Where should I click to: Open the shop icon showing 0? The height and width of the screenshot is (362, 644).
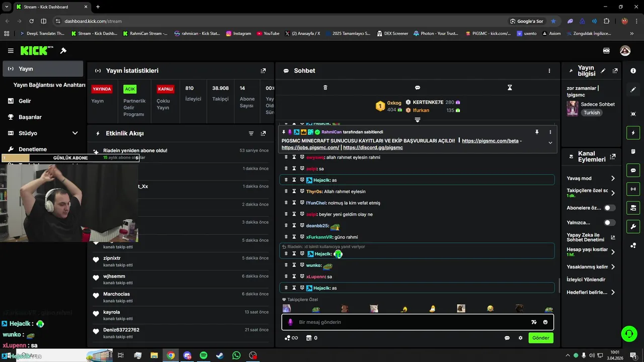click(x=312, y=338)
